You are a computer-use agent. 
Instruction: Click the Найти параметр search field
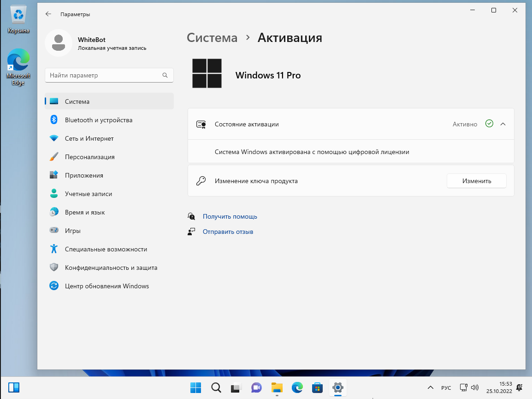click(x=109, y=75)
